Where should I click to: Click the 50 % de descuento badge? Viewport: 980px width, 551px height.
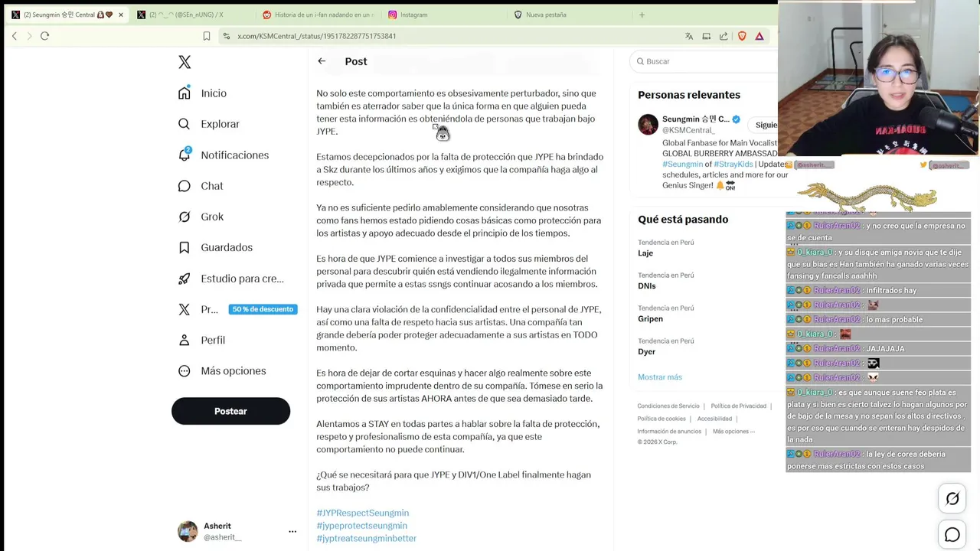263,309
